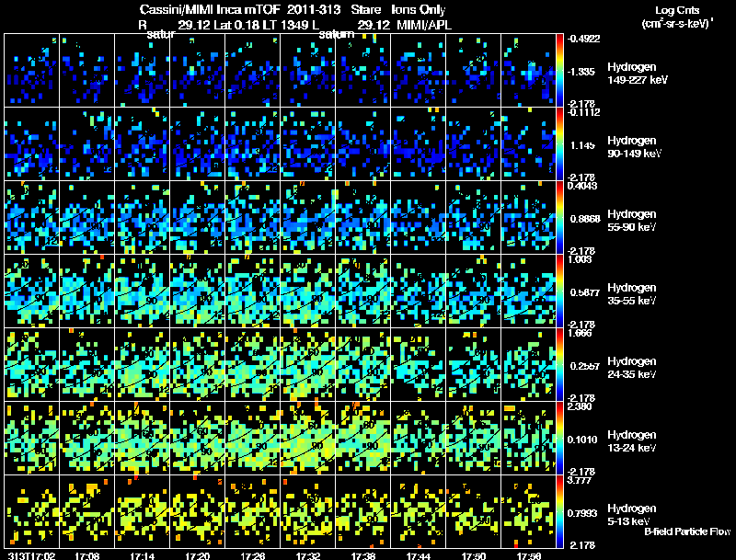Click the 17:44 time axis label

pyautogui.click(x=419, y=555)
